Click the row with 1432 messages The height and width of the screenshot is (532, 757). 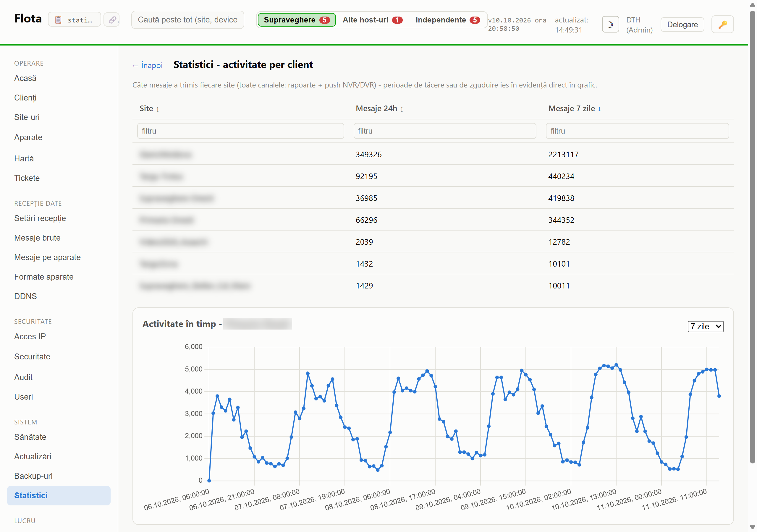click(433, 264)
